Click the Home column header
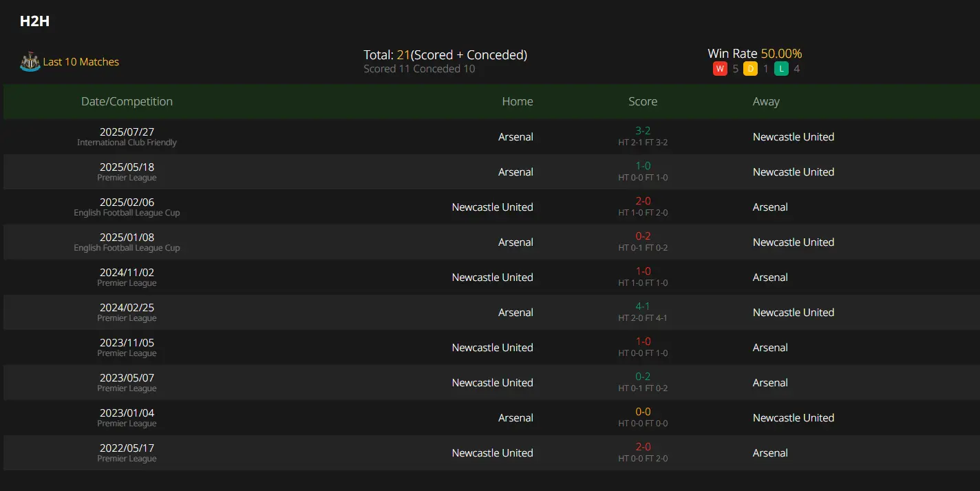Image resolution: width=980 pixels, height=491 pixels. [x=518, y=101]
